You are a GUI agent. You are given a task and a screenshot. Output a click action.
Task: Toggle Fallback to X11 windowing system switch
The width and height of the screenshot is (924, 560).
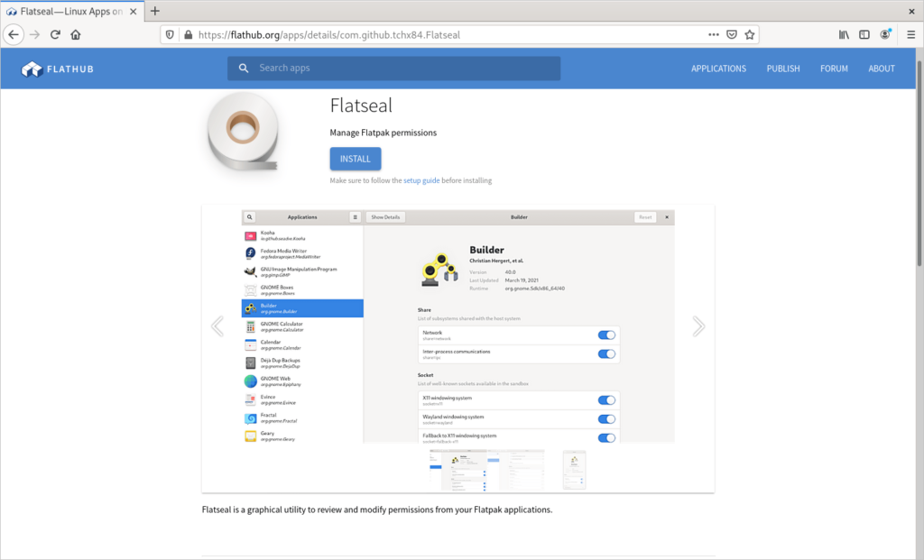pyautogui.click(x=606, y=437)
